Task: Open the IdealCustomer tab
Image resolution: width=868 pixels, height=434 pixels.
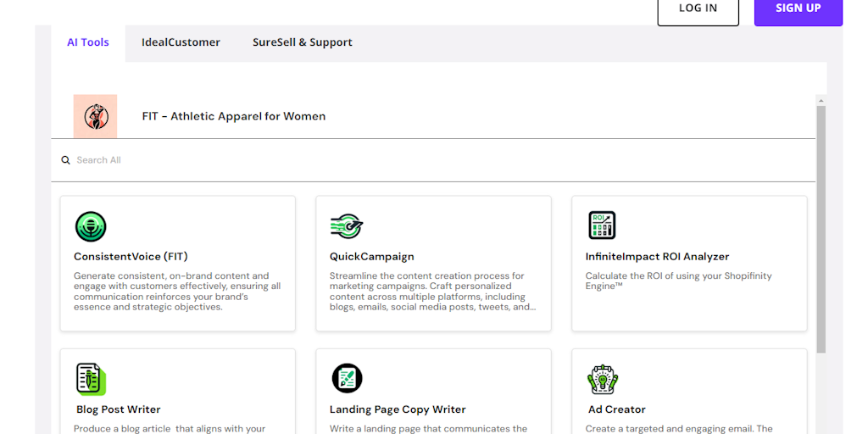Action: 181,42
